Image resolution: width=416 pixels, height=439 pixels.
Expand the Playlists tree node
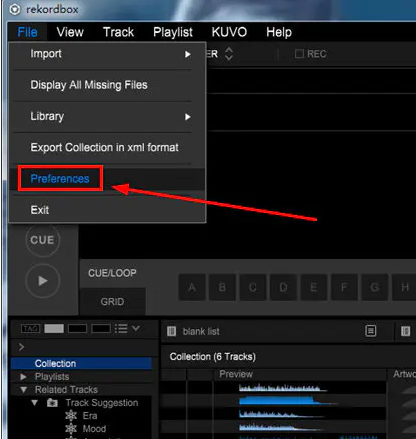click(x=23, y=377)
